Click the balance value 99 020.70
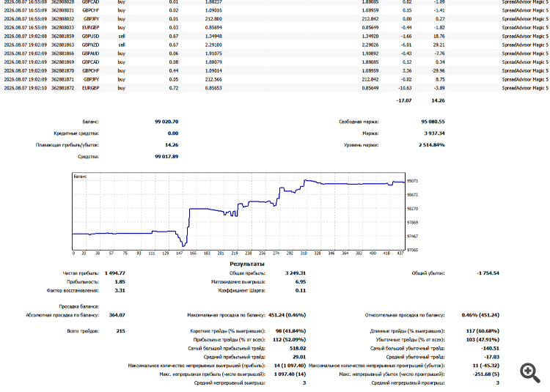 [x=166, y=122]
